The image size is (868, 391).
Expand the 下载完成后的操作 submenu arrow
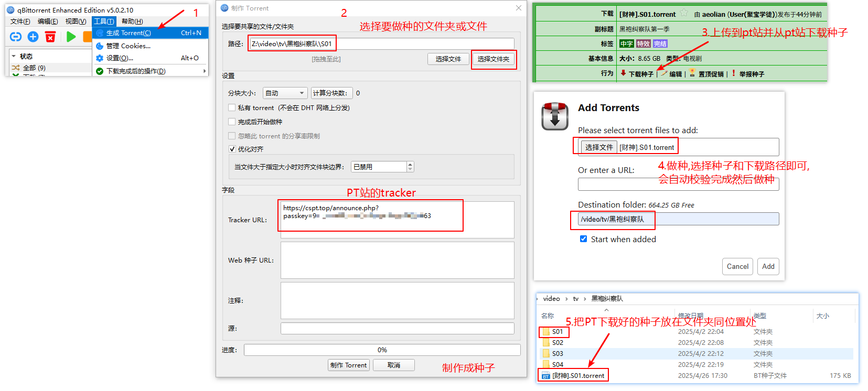[204, 71]
